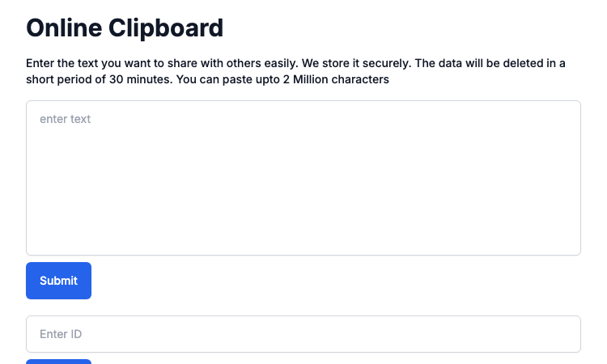This screenshot has width=607, height=364.
Task: Click into the Enter ID field
Action: coord(303,334)
